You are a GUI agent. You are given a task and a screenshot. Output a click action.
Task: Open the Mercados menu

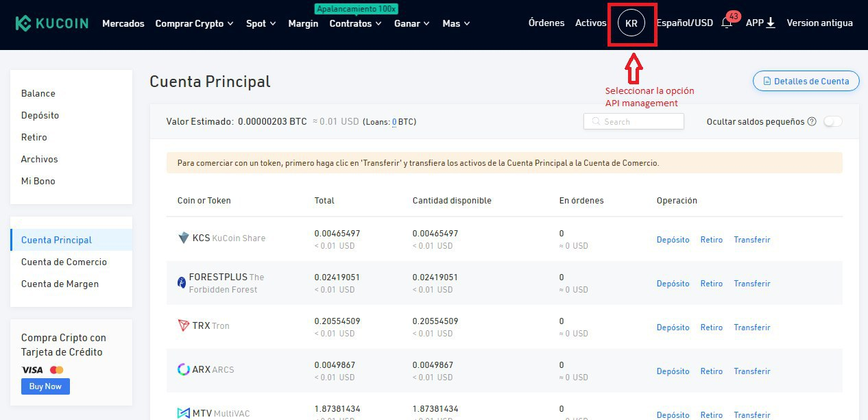point(123,23)
